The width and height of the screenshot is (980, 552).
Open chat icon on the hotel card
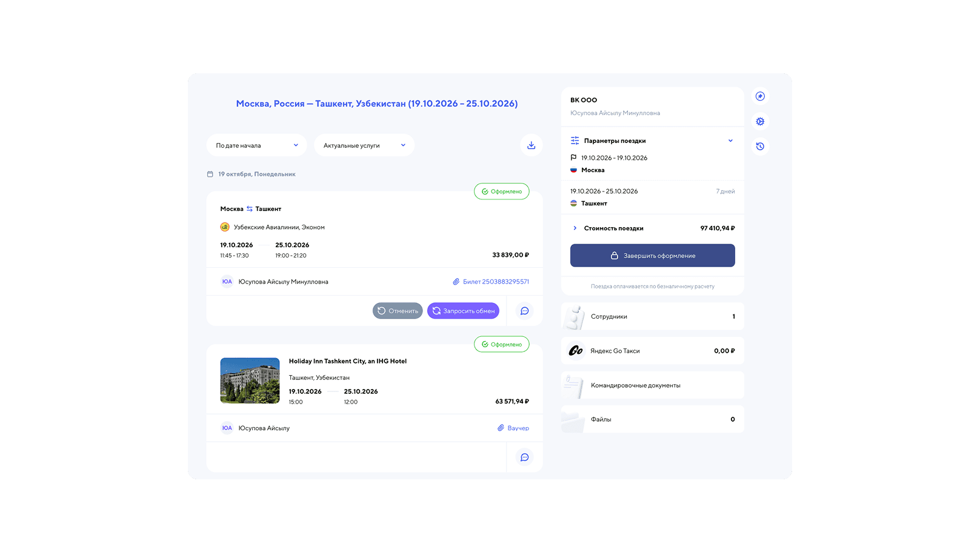tap(525, 457)
